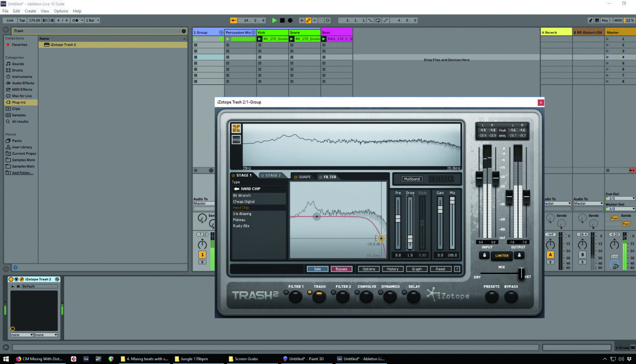
Task: Stop playback with the transport Stop button
Action: [x=282, y=20]
